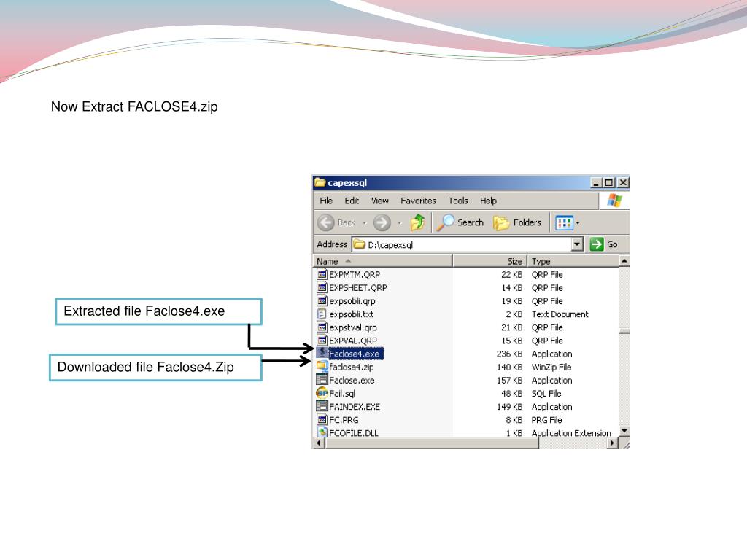Image resolution: width=747 pixels, height=560 pixels.
Task: Sort files by the Size column header
Action: (489, 261)
